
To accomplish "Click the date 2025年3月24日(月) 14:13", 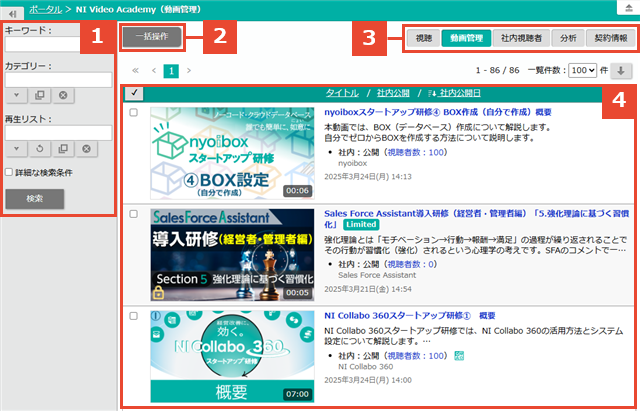I will coord(368,177).
